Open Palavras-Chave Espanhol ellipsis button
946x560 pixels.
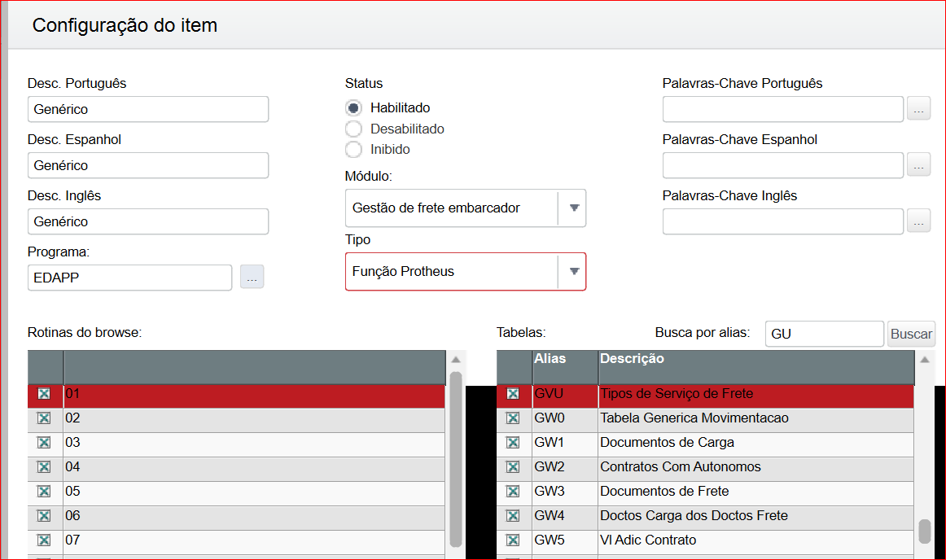[918, 165]
